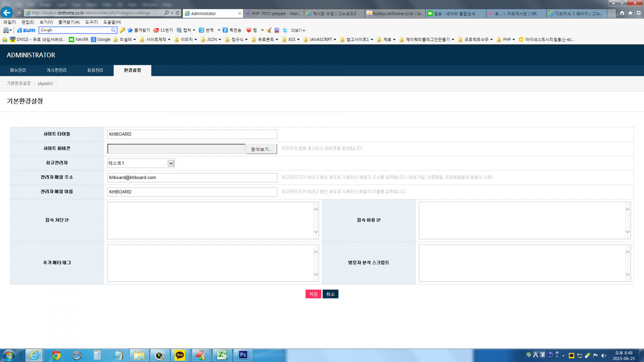Click the 사이트 타이틀 input with KHBOARD
This screenshot has height=362, width=644.
pos(192,134)
